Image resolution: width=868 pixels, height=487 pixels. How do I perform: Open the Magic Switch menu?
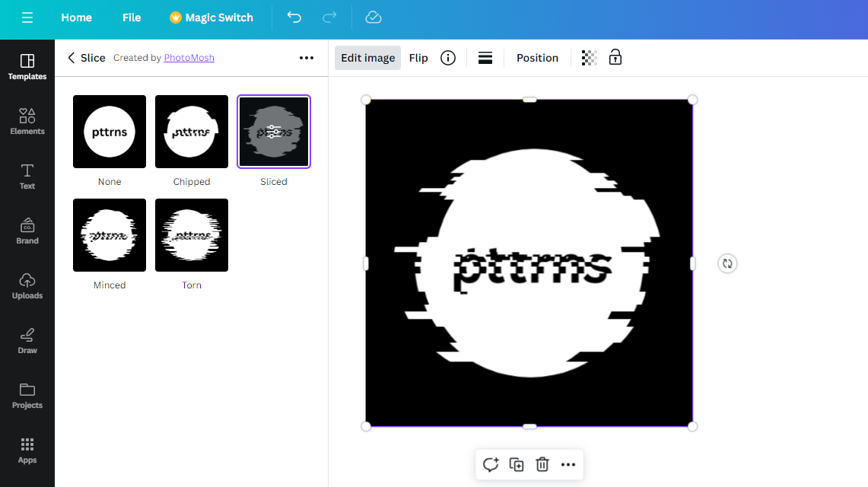point(211,18)
